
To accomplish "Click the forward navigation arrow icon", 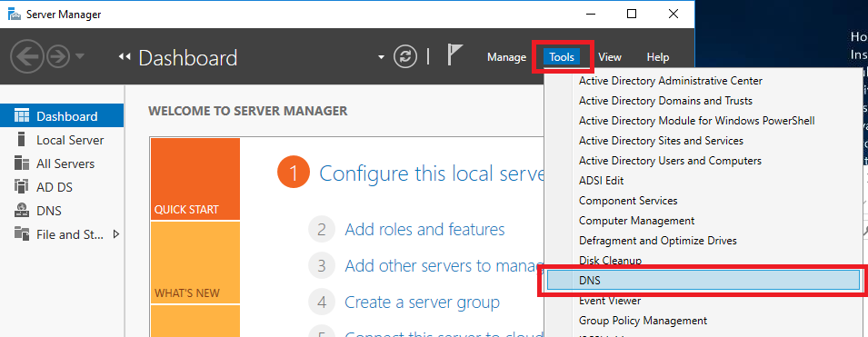I will [58, 57].
